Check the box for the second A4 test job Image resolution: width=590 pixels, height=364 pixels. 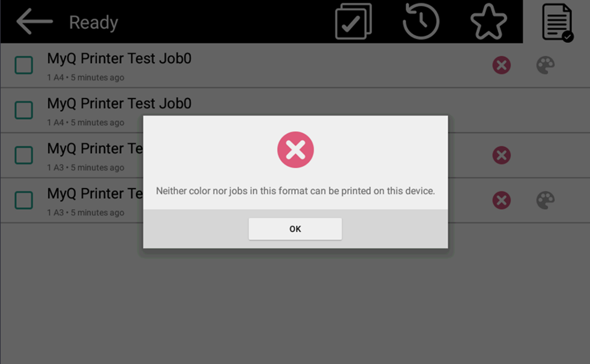pos(24,110)
